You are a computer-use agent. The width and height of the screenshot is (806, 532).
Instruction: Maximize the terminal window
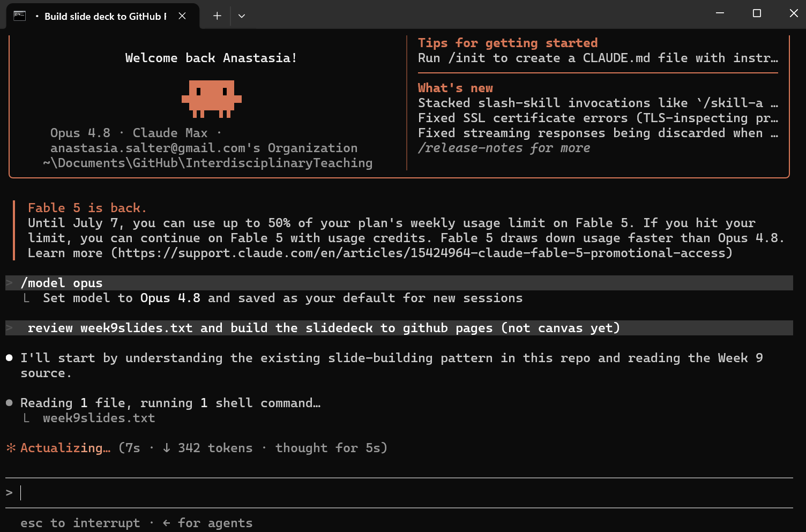point(757,13)
